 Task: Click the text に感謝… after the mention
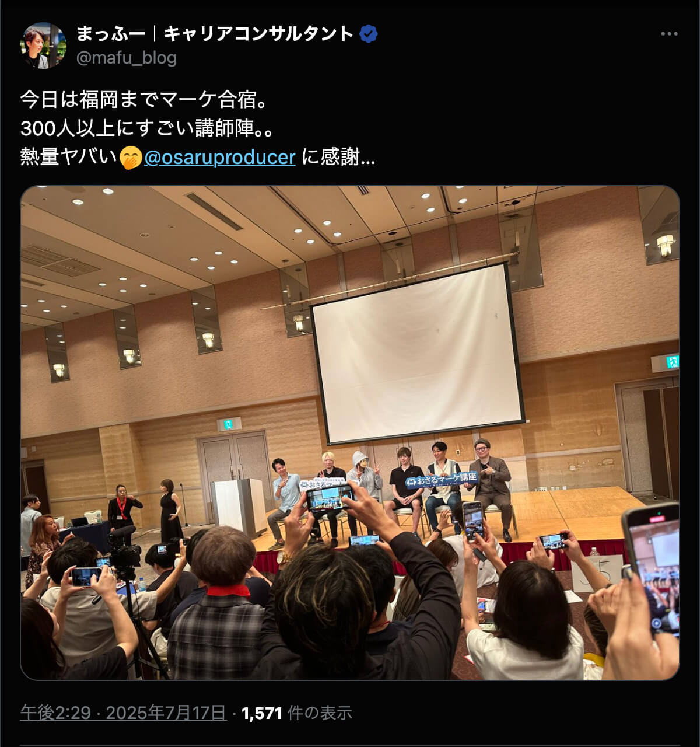338,158
